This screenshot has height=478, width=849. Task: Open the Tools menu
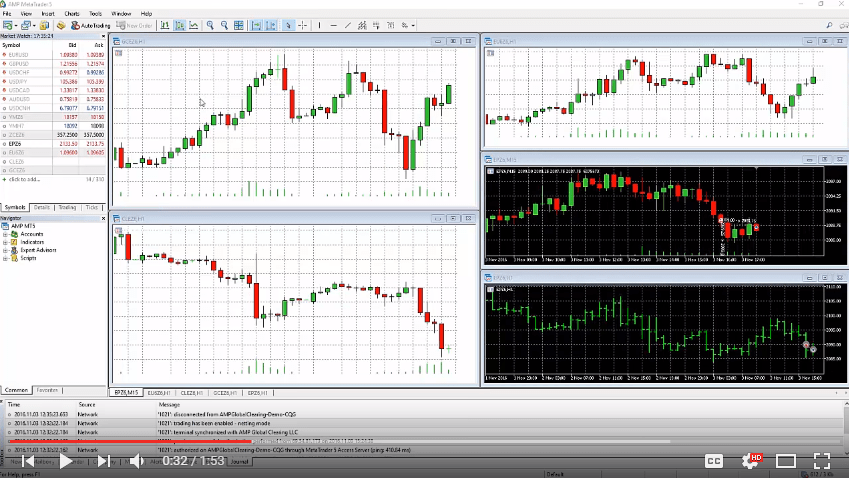[95, 14]
